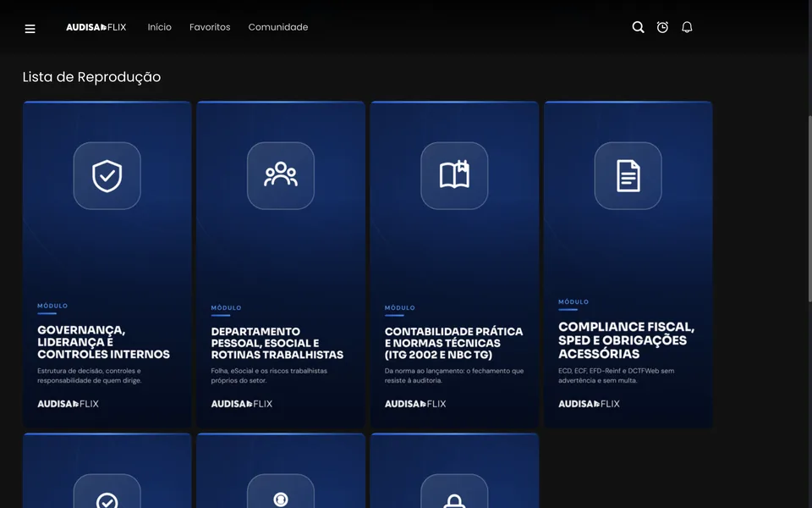812x508 pixels.
Task: Open the notifications bell
Action: pos(687,27)
